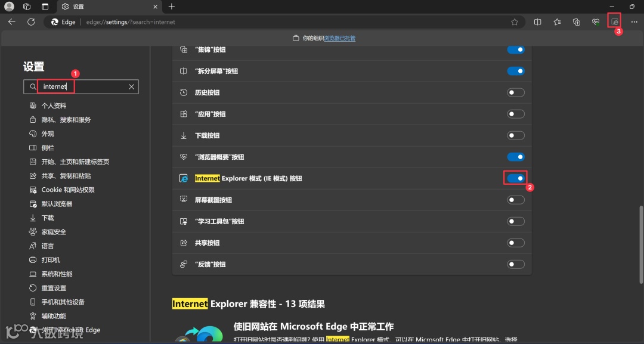Click the IE logo beside Internet Explorer 模式
This screenshot has width=644, height=344.
tap(184, 178)
